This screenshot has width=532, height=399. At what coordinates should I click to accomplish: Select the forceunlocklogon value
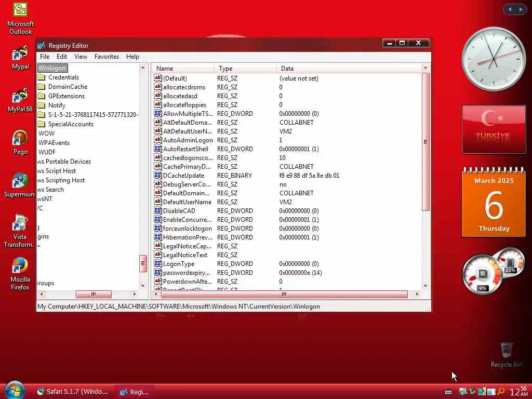coord(187,229)
